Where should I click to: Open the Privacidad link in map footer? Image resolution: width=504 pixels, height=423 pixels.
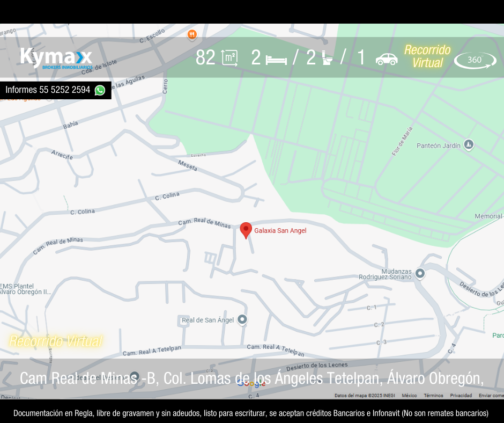(x=461, y=395)
